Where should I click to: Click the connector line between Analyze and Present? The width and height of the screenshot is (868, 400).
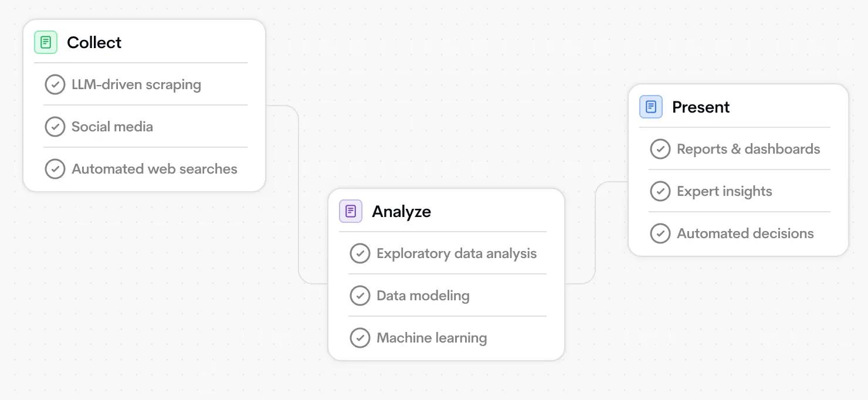(595, 235)
